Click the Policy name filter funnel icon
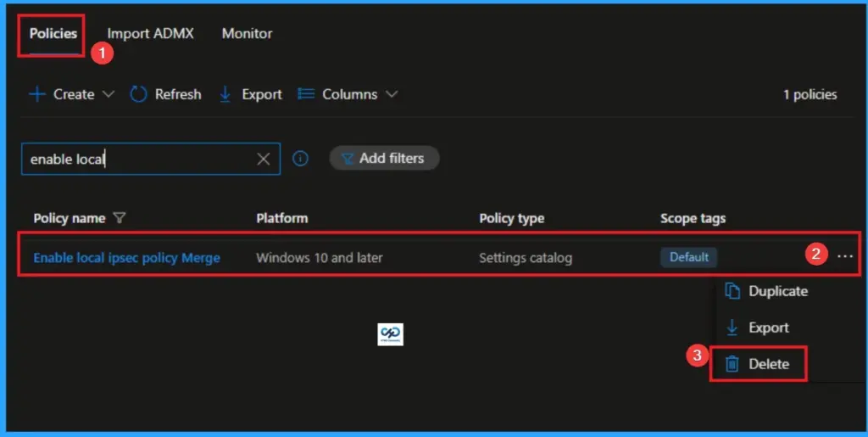The height and width of the screenshot is (437, 868). [119, 218]
